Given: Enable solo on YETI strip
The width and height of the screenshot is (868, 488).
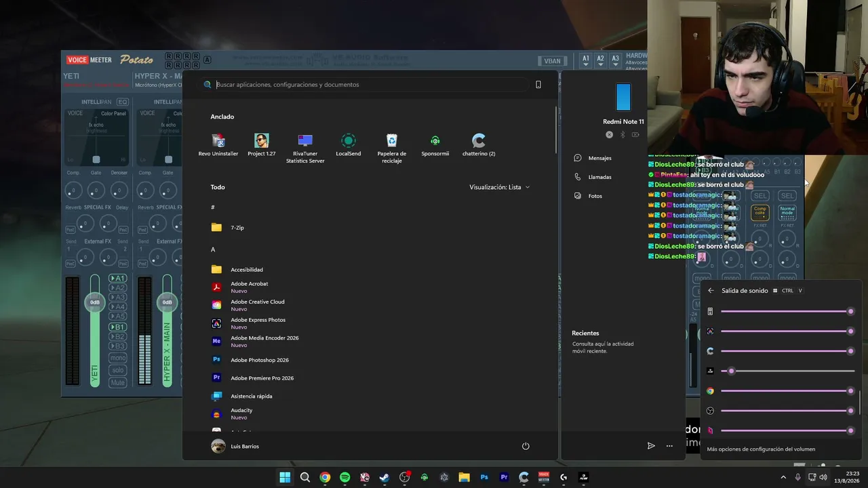Looking at the screenshot, I should [118, 370].
